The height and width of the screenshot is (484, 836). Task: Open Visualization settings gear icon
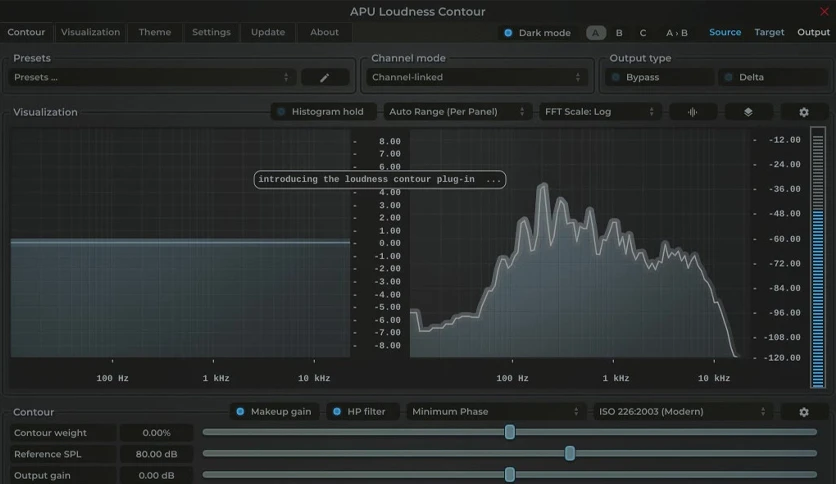click(x=803, y=112)
